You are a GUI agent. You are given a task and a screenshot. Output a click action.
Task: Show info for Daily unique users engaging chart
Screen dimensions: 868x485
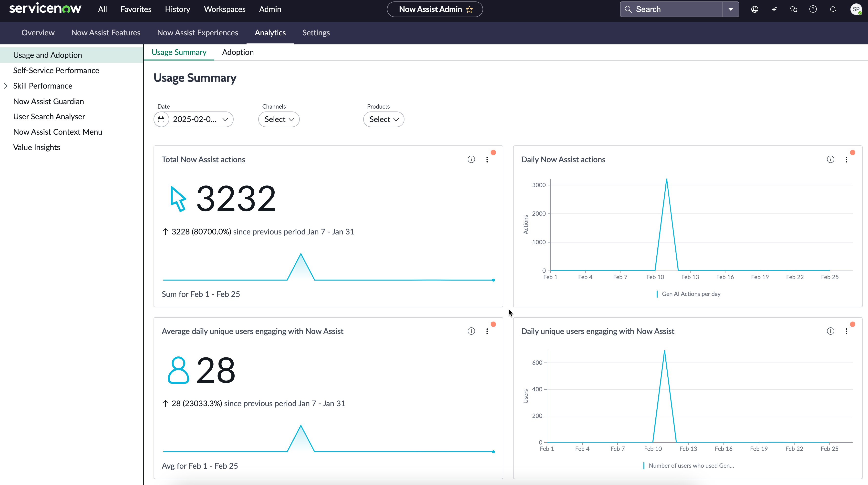pyautogui.click(x=831, y=331)
